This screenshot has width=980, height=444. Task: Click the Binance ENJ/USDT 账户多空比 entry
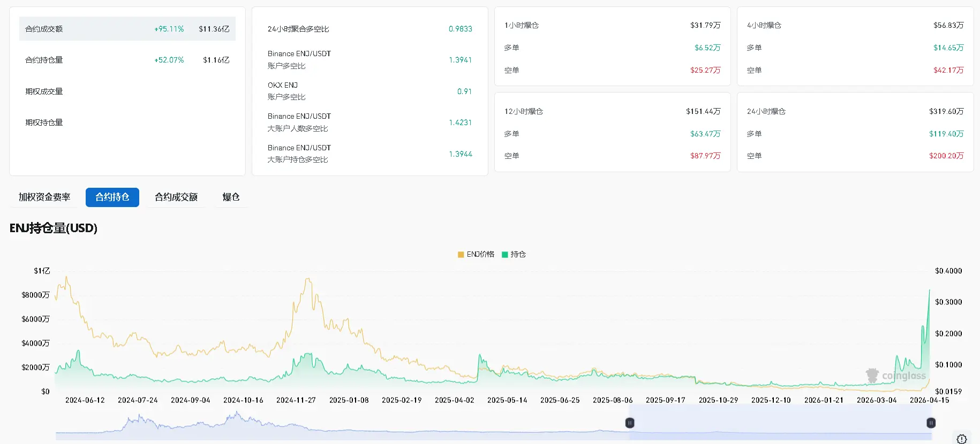point(370,60)
